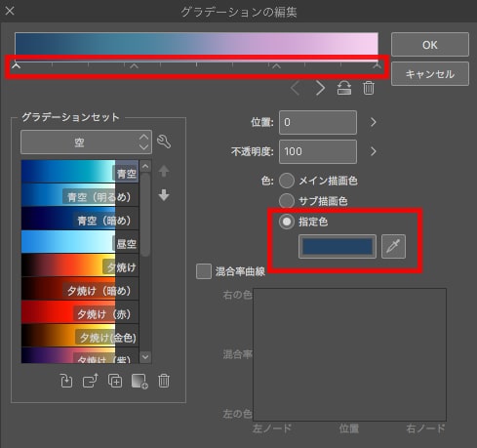The image size is (477, 448).
Task: Move gradient down in the list
Action: point(164,195)
